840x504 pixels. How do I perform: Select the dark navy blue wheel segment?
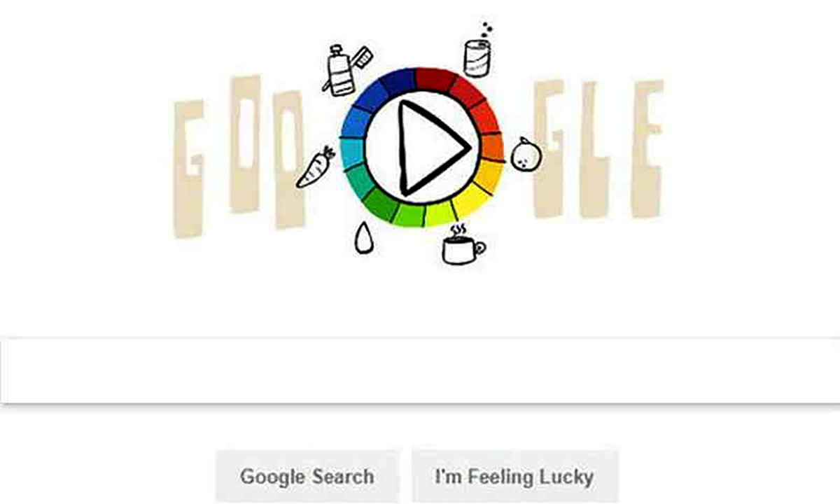pyautogui.click(x=398, y=81)
